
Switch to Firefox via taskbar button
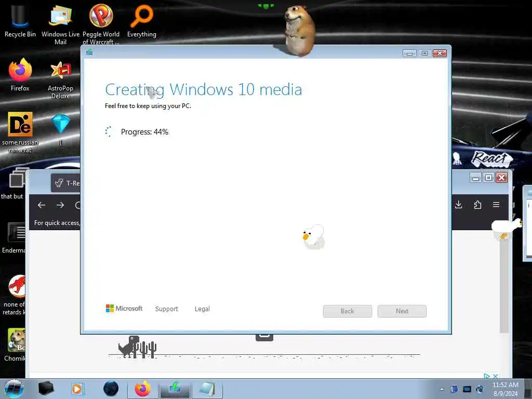click(x=142, y=389)
